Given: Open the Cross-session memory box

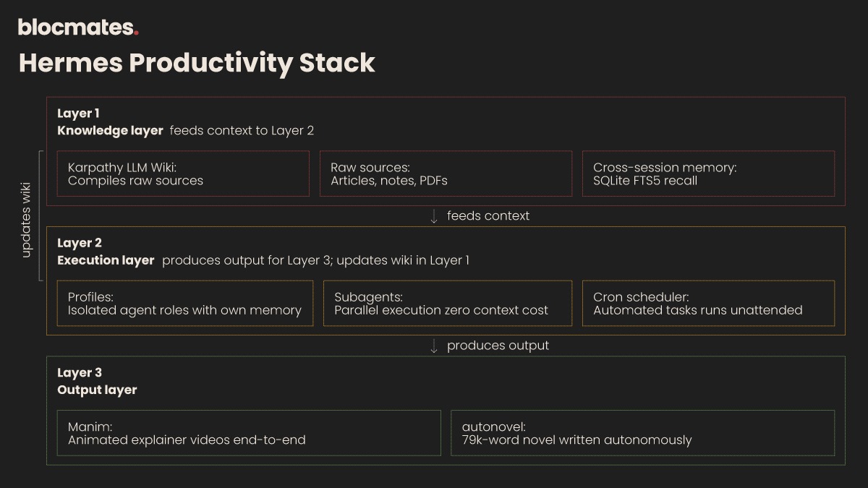Looking at the screenshot, I should [x=708, y=174].
